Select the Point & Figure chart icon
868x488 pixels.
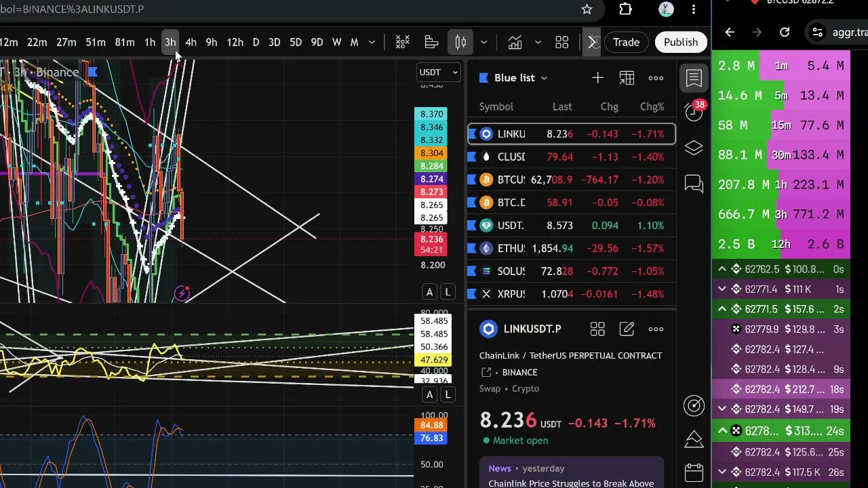(x=403, y=43)
